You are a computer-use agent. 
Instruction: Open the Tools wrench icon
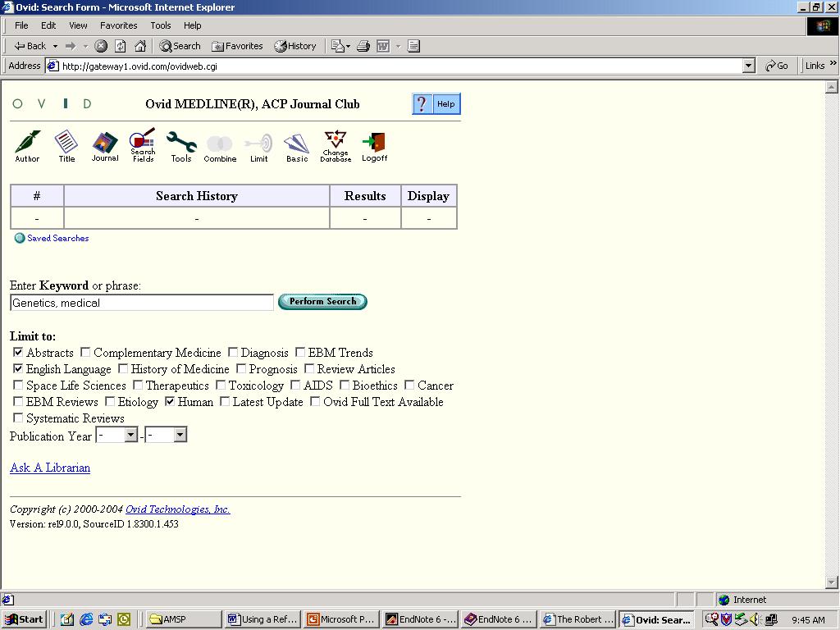click(181, 146)
